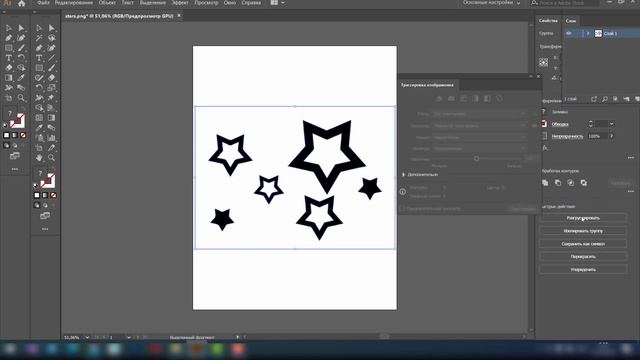640x360 pixels.
Task: Click the Intersect pathfinder icon
Action: click(571, 183)
